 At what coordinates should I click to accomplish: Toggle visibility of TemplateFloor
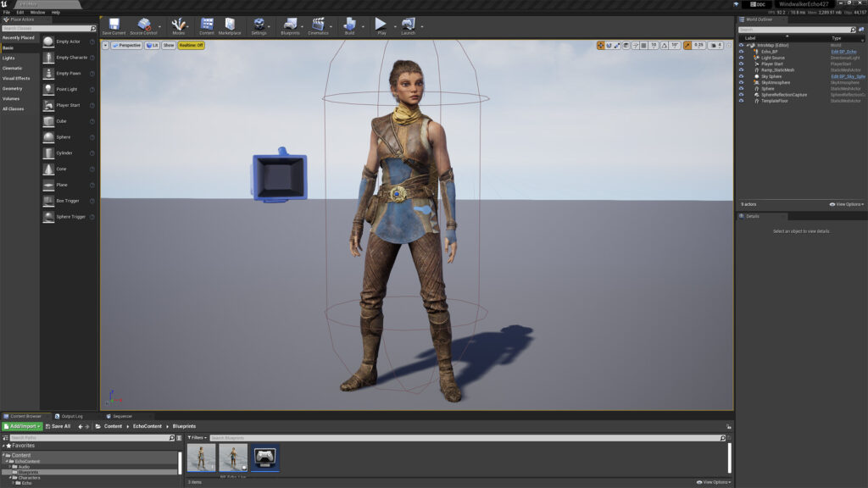tap(741, 101)
